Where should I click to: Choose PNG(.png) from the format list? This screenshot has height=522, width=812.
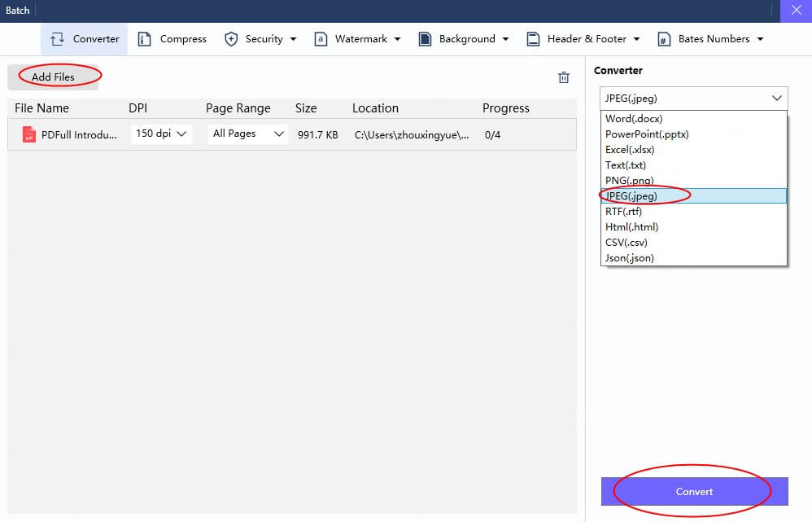[x=626, y=180]
